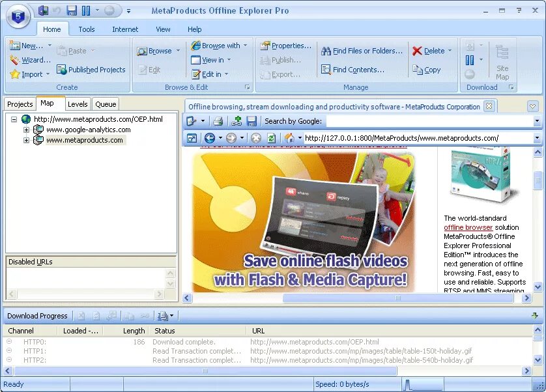Click the browser address URL field
The image size is (546, 392).
(x=418, y=138)
